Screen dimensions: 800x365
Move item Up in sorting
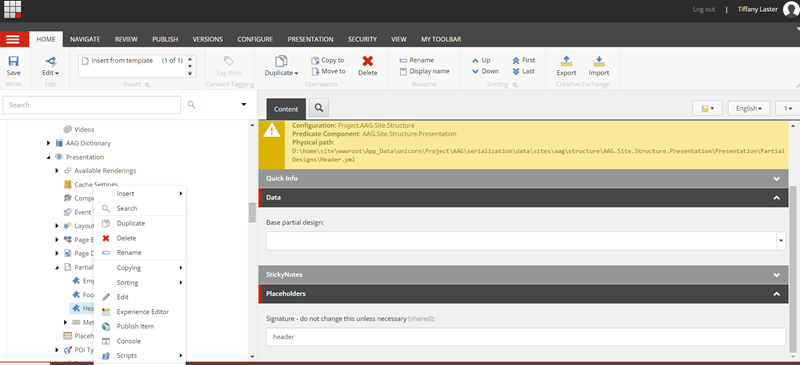tap(481, 60)
